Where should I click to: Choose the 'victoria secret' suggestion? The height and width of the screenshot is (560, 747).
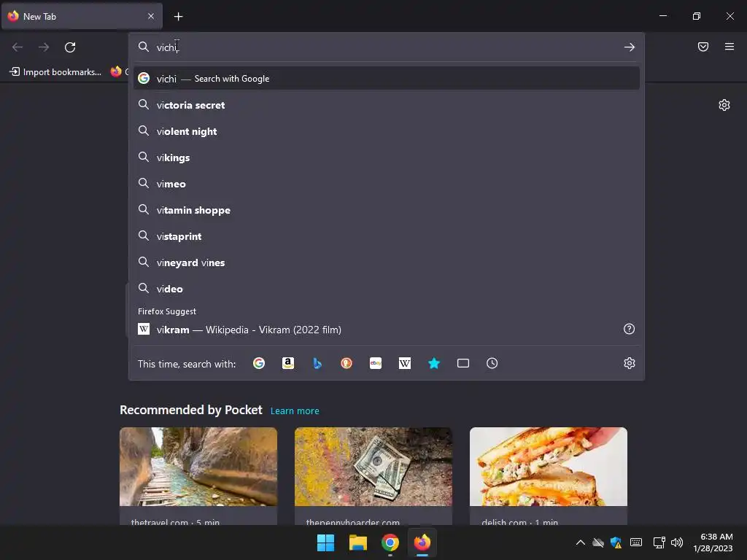(x=387, y=105)
